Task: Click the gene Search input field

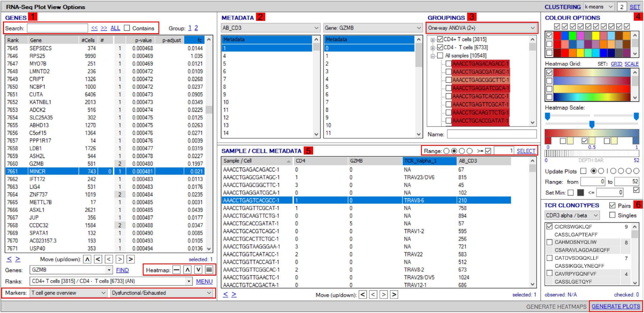Action: pos(57,28)
